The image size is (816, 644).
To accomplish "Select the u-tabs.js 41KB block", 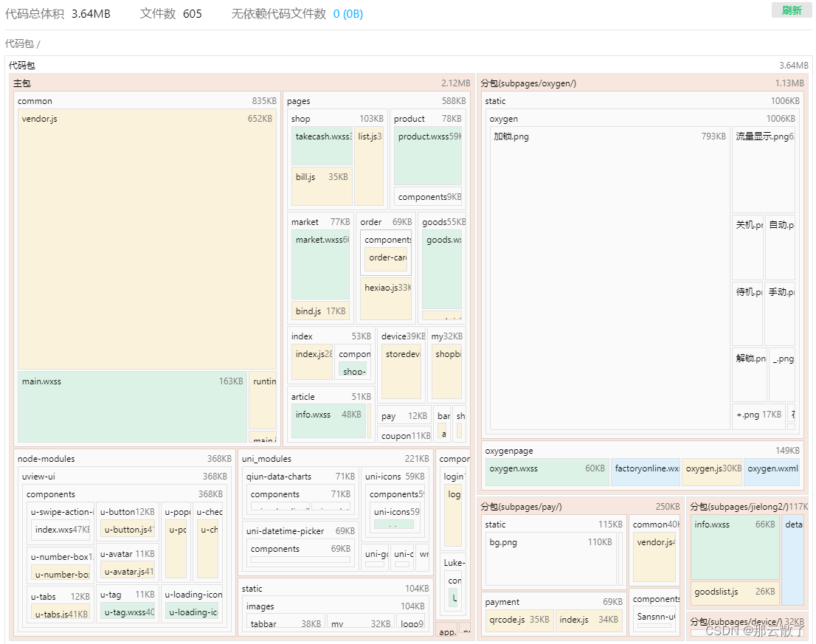I will (x=60, y=613).
